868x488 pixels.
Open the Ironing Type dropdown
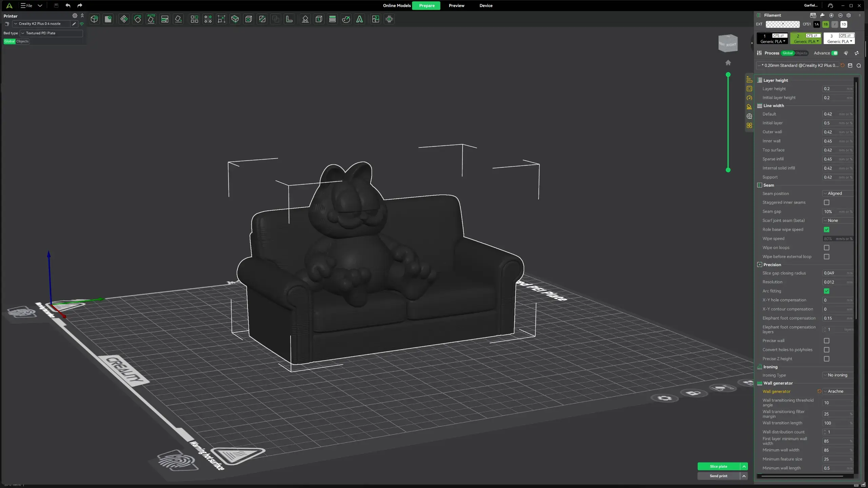838,375
